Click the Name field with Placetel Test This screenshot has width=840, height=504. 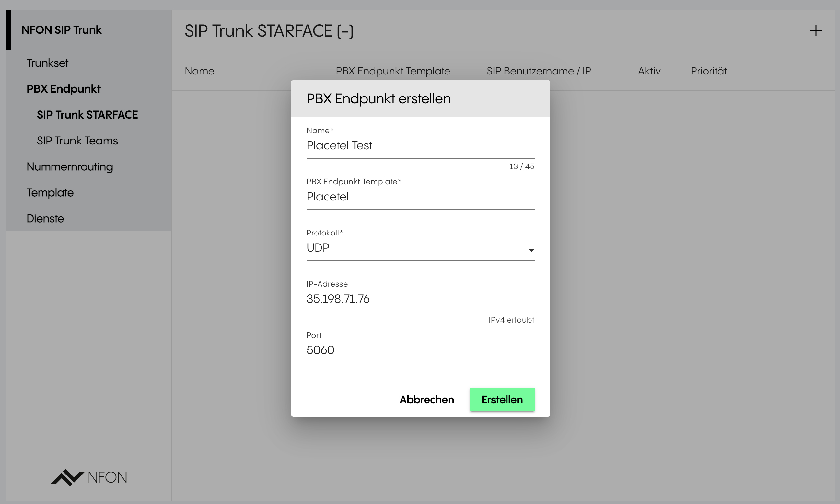click(420, 145)
